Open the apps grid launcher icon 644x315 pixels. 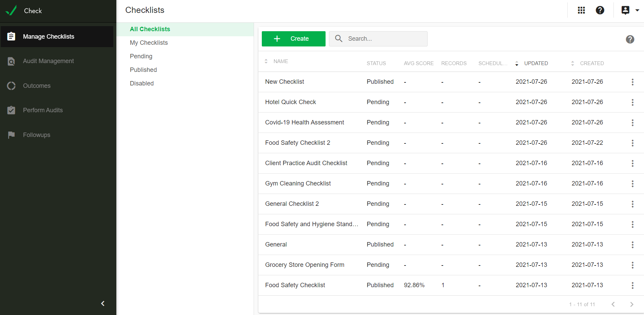click(581, 10)
